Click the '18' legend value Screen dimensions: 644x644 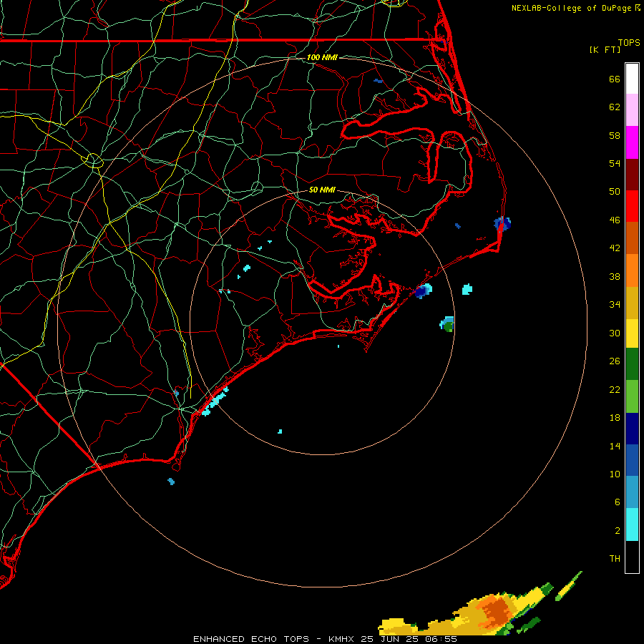pyautogui.click(x=615, y=418)
